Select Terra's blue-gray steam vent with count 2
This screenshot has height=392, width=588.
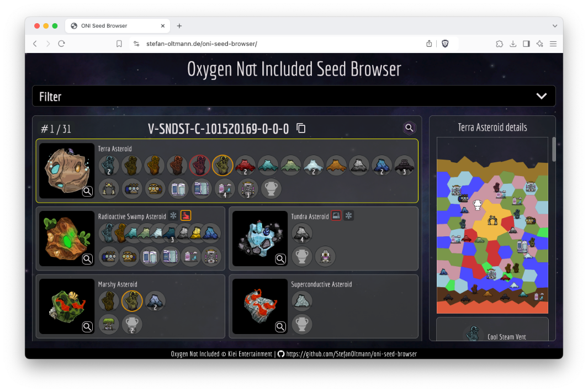(x=109, y=166)
